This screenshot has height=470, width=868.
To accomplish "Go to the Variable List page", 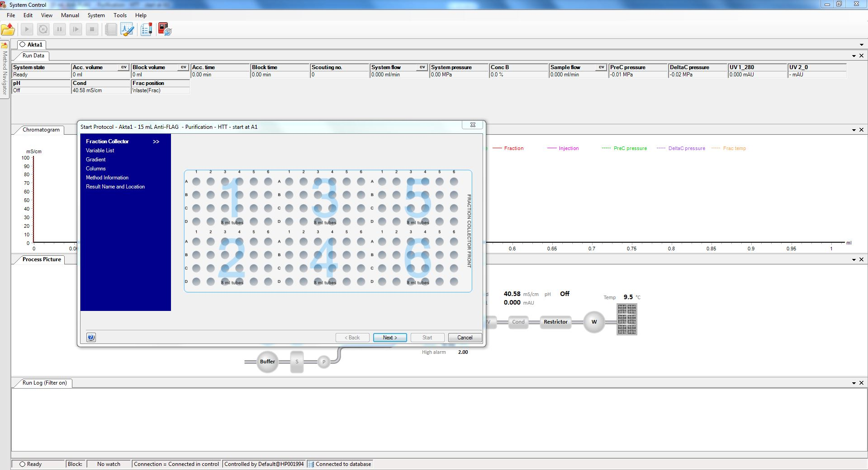I will (x=100, y=150).
